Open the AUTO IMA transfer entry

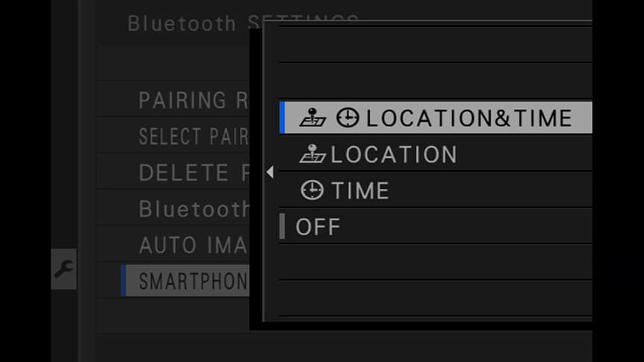193,245
